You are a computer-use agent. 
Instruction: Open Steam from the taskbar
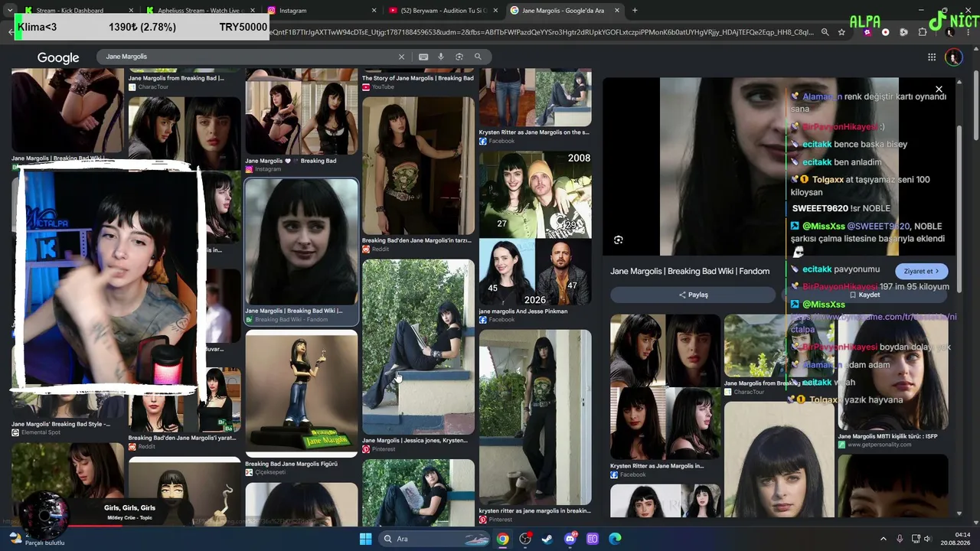(547, 539)
